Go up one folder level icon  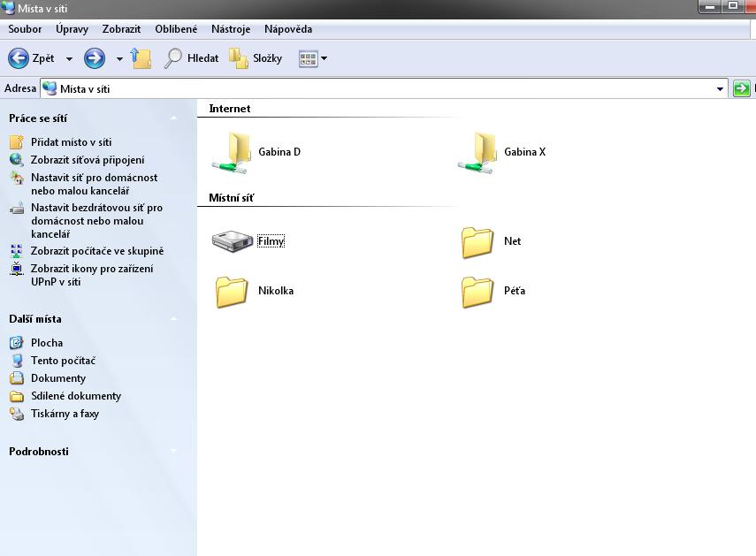141,58
